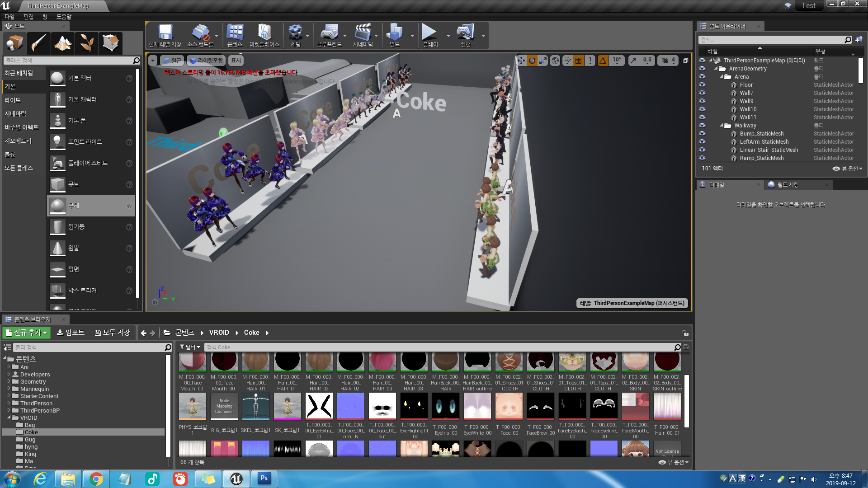Expand the StarterContent folder
This screenshot has width=868, height=488.
[x=9, y=396]
